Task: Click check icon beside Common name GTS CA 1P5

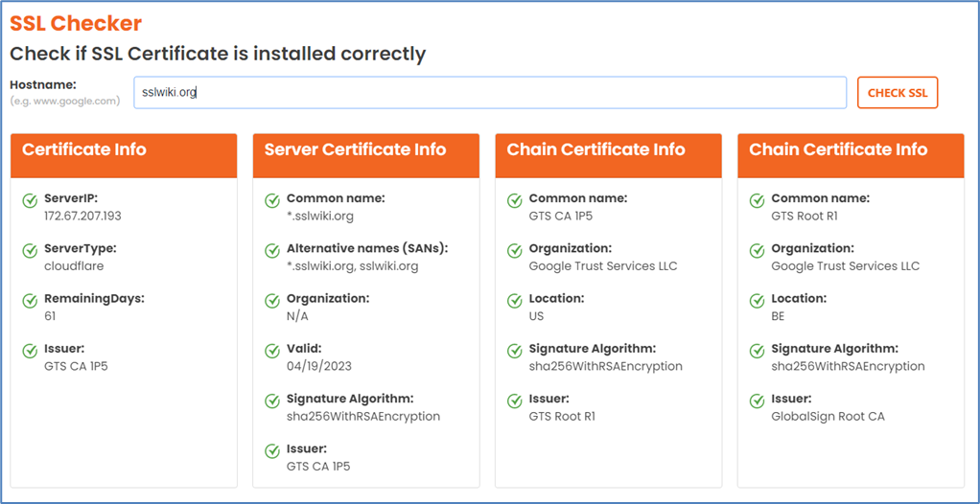Action: pyautogui.click(x=514, y=200)
